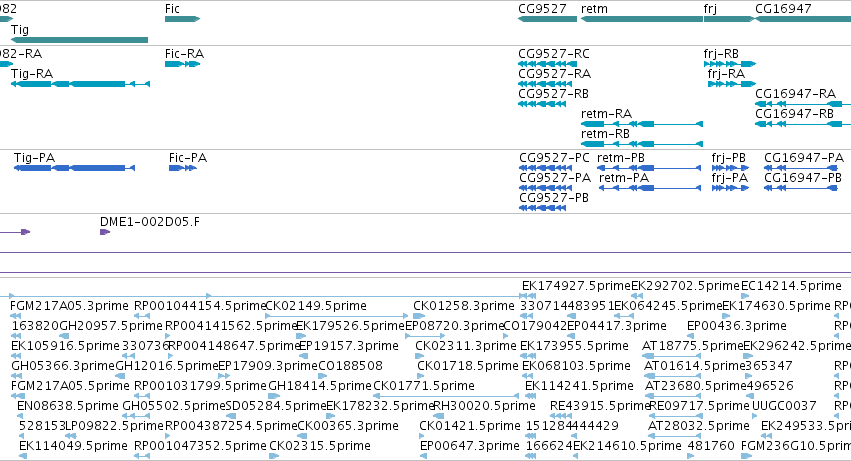The image size is (851, 461).
Task: Click the CK01258.3prime EST label
Action: 463,306
